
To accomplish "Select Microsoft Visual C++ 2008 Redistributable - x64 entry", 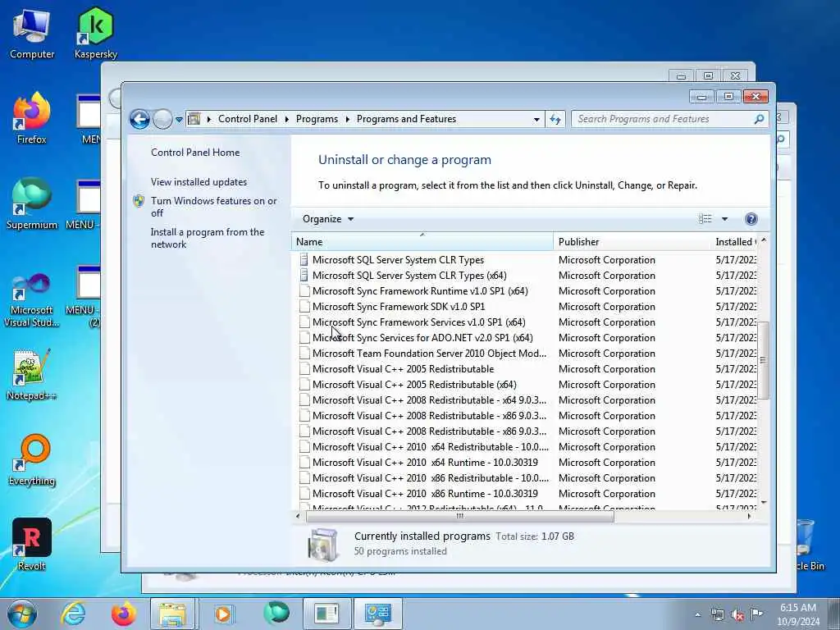I will coord(525,400).
